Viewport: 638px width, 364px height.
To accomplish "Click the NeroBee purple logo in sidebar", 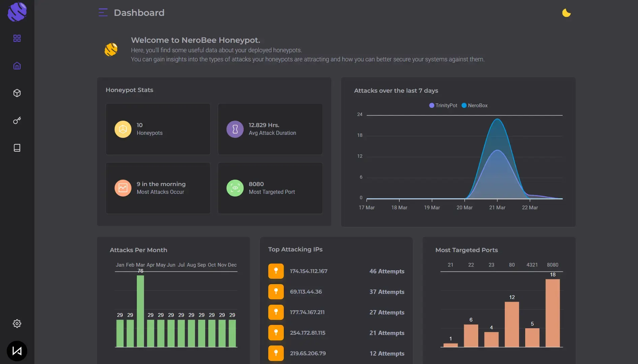I will coord(17,12).
